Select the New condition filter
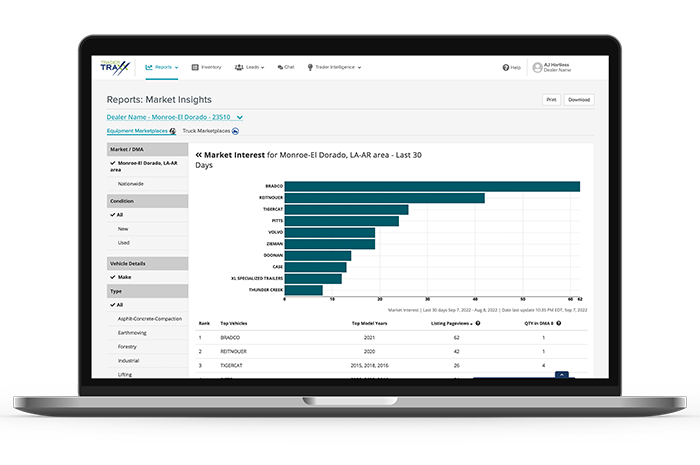Image resolution: width=700 pixels, height=465 pixels. 147,229
